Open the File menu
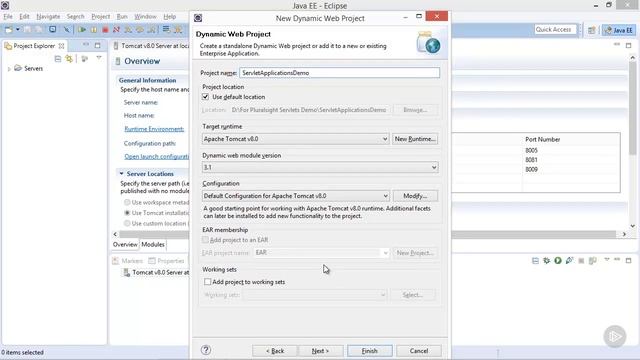This screenshot has width=640, height=360. click(x=8, y=16)
